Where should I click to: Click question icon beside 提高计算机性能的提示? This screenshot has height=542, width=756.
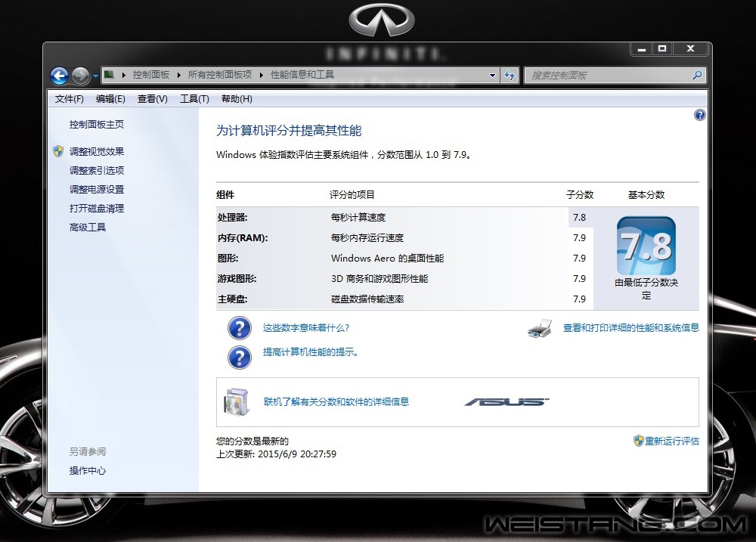pos(240,358)
